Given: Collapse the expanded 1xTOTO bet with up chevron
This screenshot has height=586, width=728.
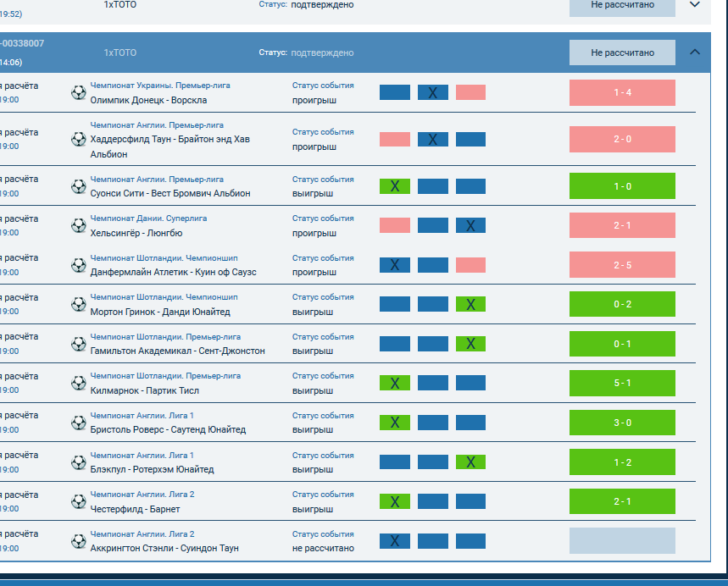Looking at the screenshot, I should coord(695,53).
